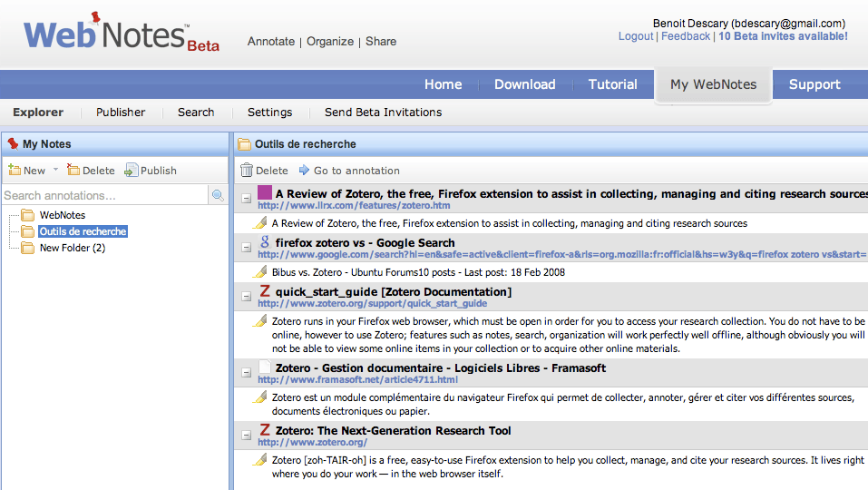Open the Publisher submenu item

pos(121,113)
